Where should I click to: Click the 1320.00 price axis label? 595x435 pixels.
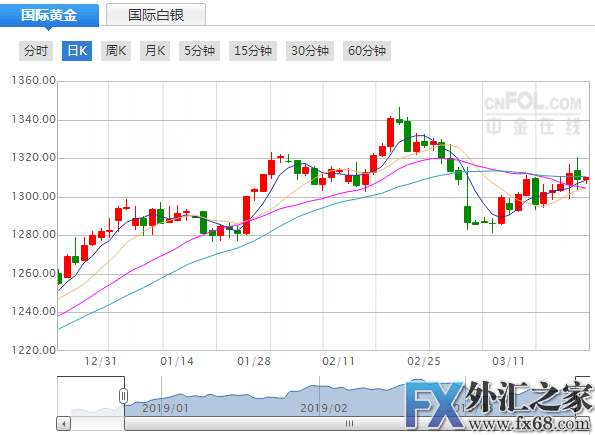[33, 158]
